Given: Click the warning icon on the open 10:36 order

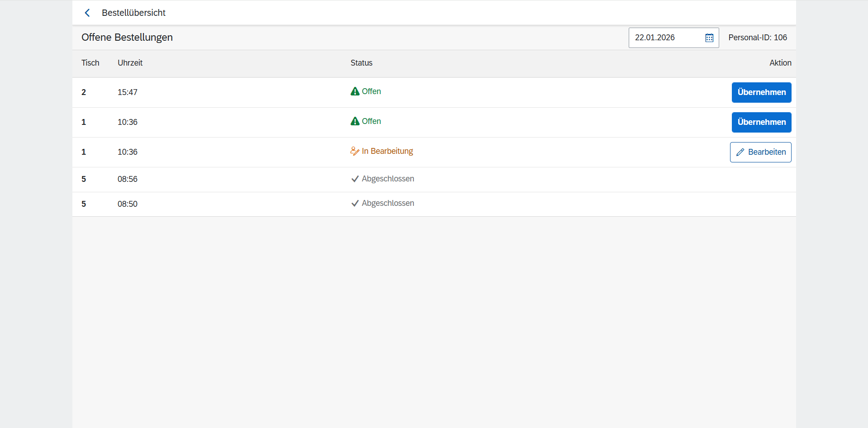Looking at the screenshot, I should 355,121.
